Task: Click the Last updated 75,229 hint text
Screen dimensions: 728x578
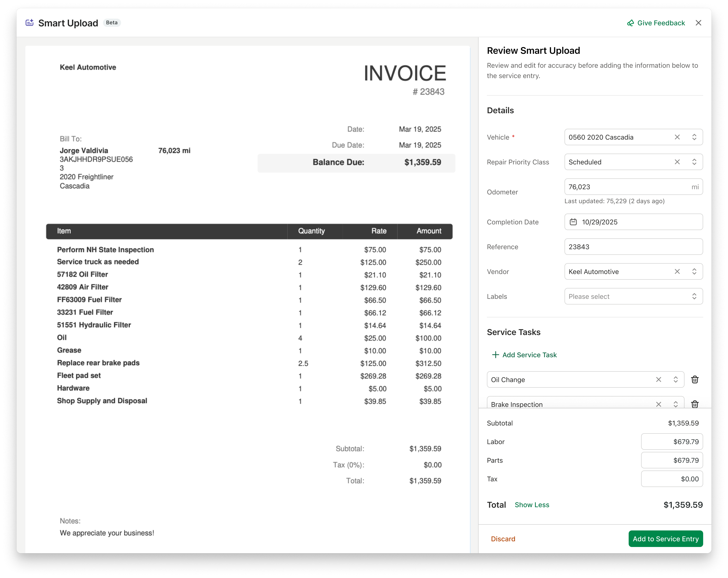Action: [614, 201]
